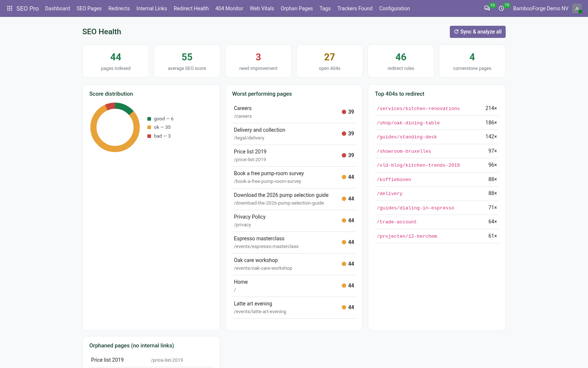Open the SEO Pages menu
This screenshot has width=588, height=368.
point(89,8)
